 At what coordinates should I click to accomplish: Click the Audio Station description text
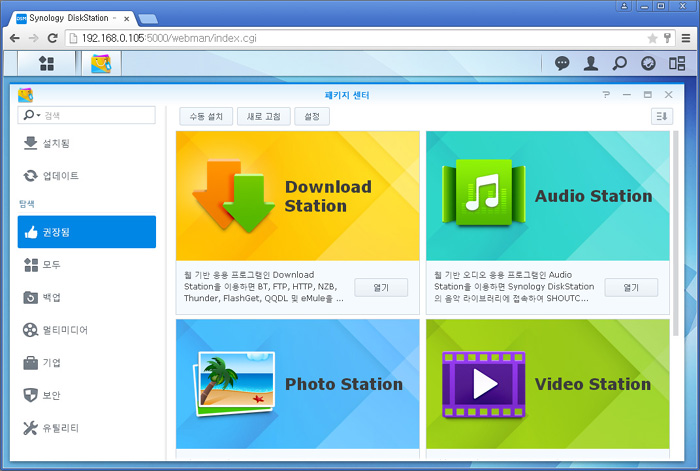click(514, 287)
